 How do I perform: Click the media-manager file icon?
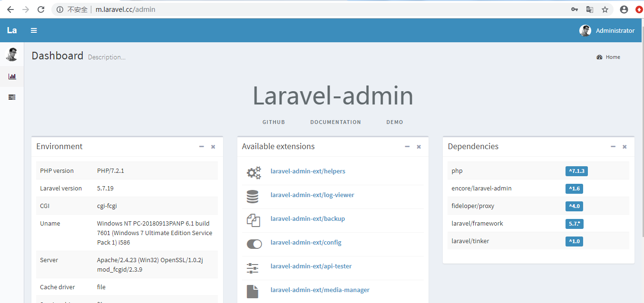tap(253, 292)
